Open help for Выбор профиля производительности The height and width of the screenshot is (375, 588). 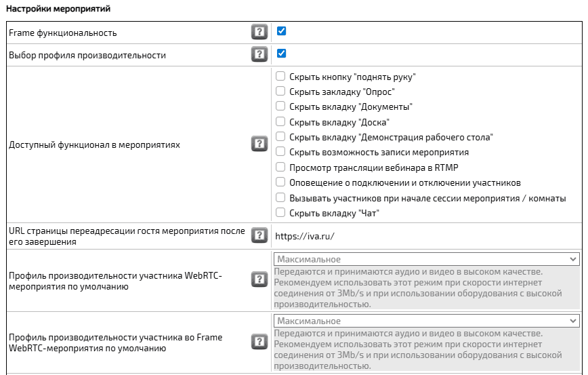pos(258,54)
